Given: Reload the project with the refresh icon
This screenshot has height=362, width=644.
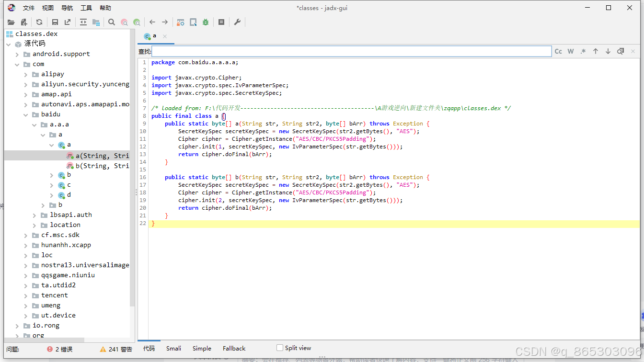Looking at the screenshot, I should pos(39,22).
